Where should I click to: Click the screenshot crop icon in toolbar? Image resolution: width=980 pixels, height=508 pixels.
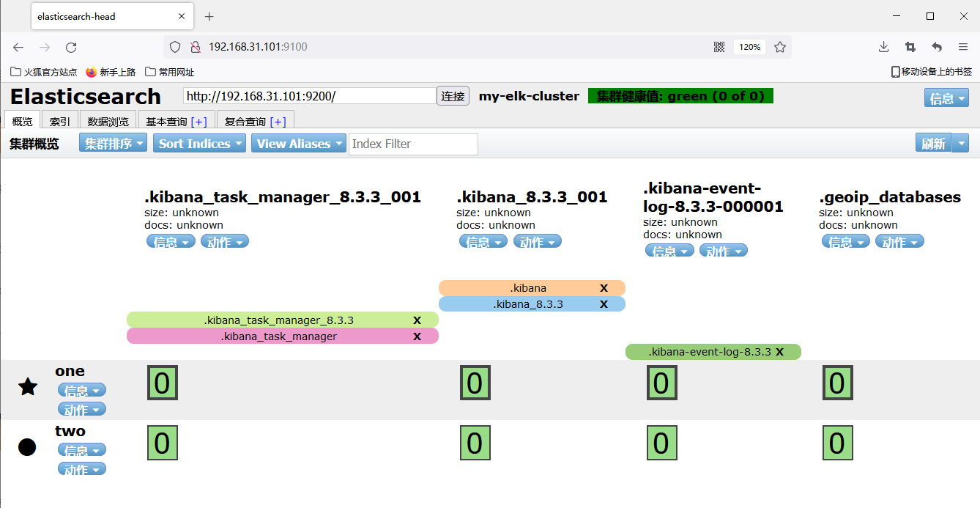point(910,47)
